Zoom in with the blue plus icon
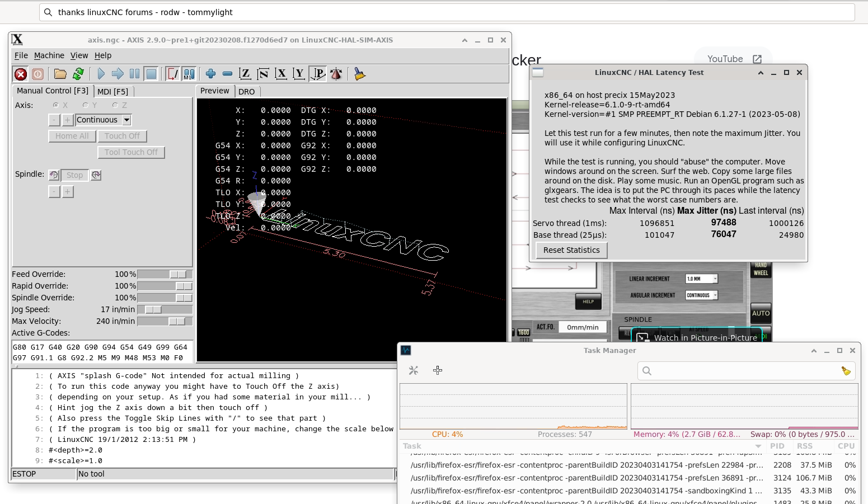 point(210,74)
